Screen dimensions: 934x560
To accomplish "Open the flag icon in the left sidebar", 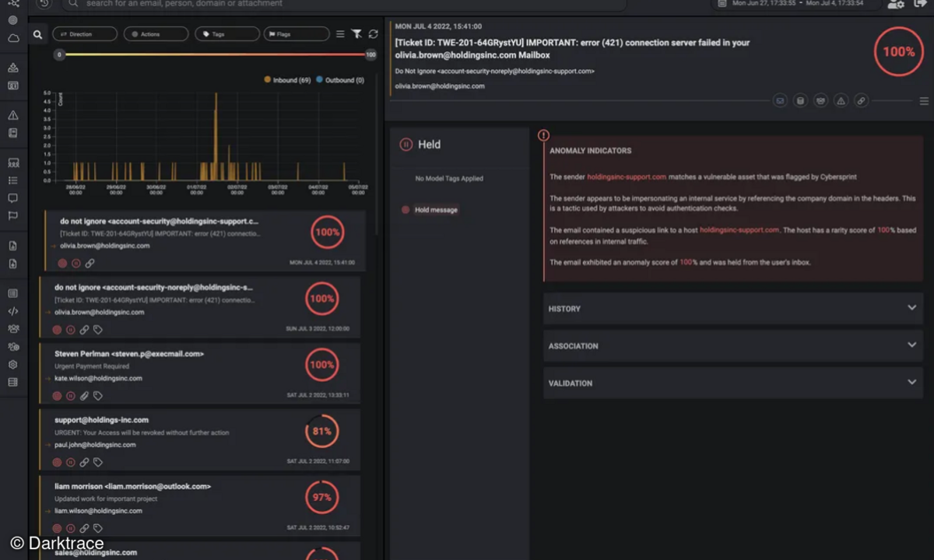I will [13, 216].
